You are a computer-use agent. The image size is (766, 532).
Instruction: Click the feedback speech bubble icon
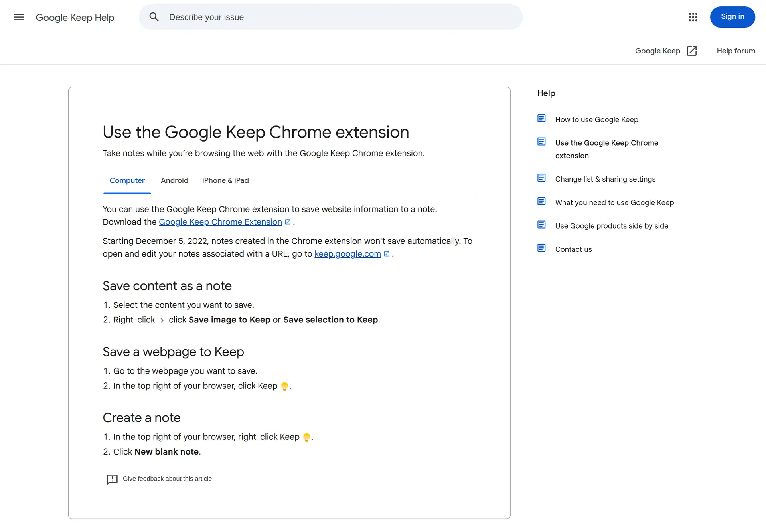tap(112, 479)
